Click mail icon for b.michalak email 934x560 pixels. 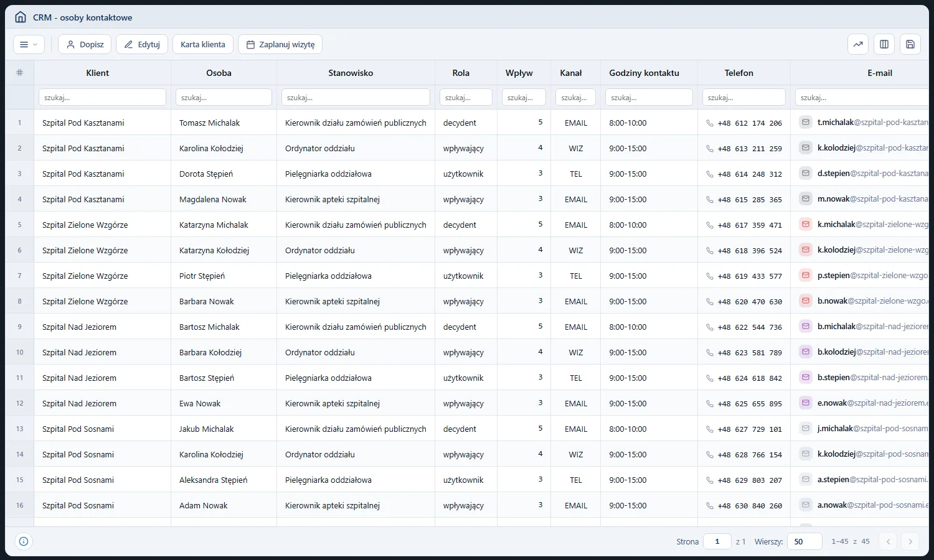806,326
